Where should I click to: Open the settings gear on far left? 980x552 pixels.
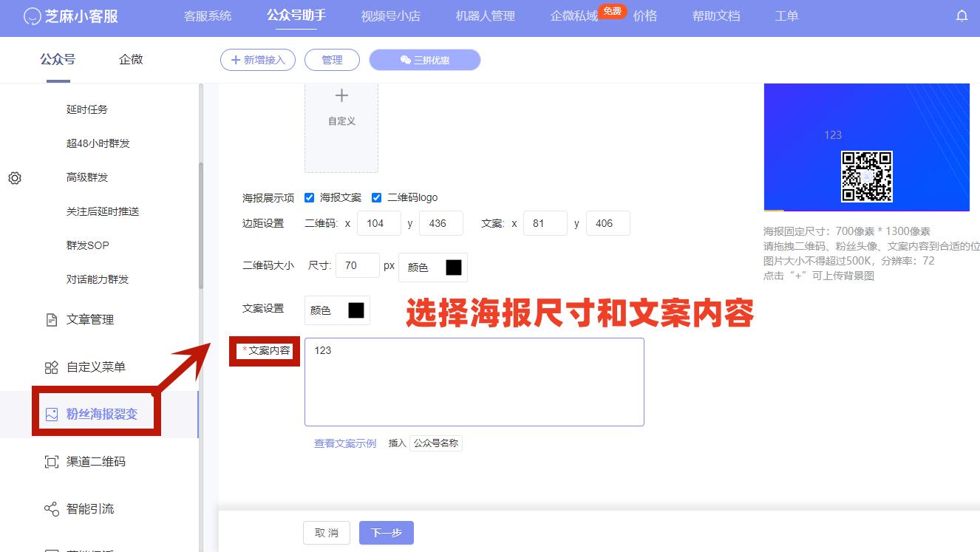click(15, 178)
